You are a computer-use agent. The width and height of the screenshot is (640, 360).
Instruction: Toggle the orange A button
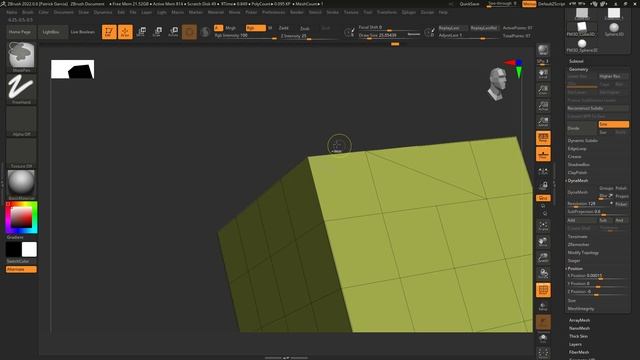click(218, 28)
